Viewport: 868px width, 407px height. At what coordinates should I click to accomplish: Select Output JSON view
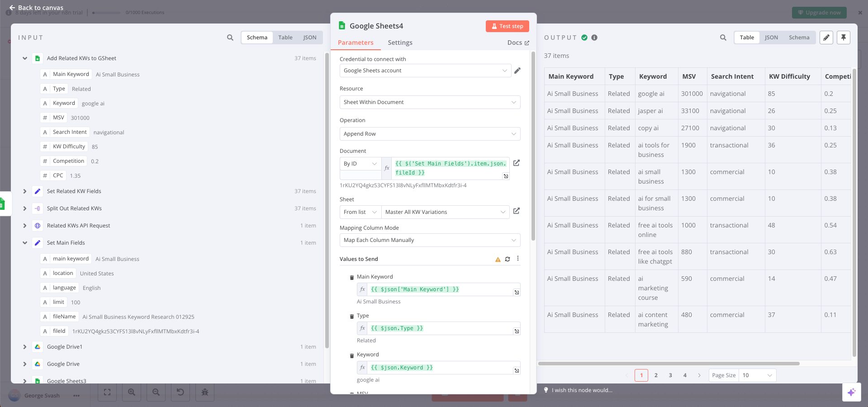tap(772, 38)
